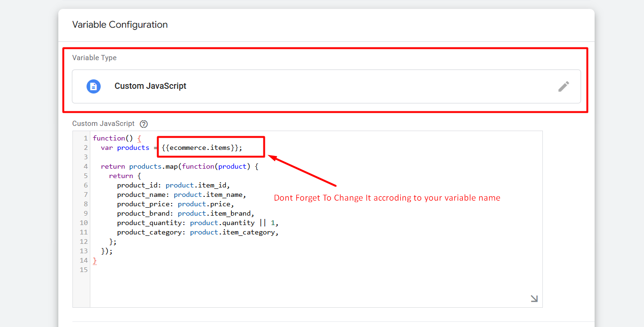The width and height of the screenshot is (644, 327).
Task: Click the product_price line in the editor
Action: (x=175, y=204)
